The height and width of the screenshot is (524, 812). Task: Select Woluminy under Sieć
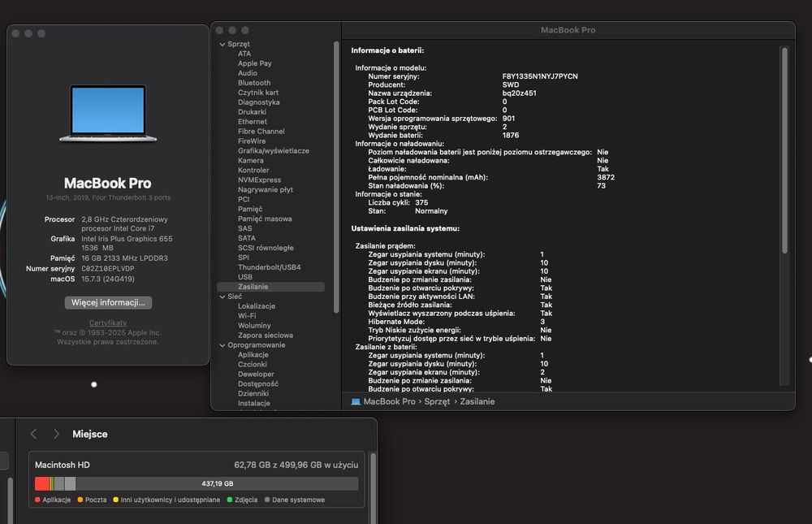[254, 326]
